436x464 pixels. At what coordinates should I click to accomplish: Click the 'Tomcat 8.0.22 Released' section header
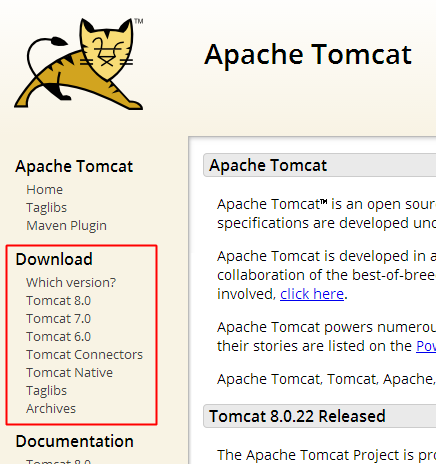319,416
